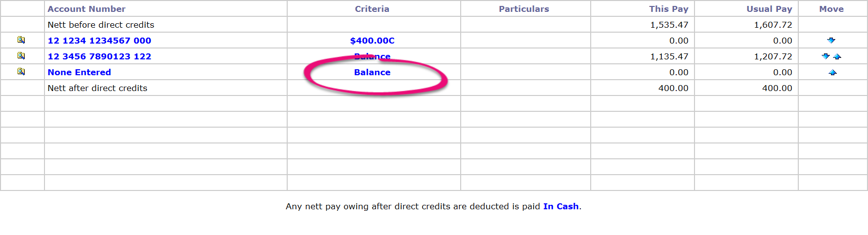Edit the circled Balance criteria link
868x235 pixels.
[x=372, y=72]
